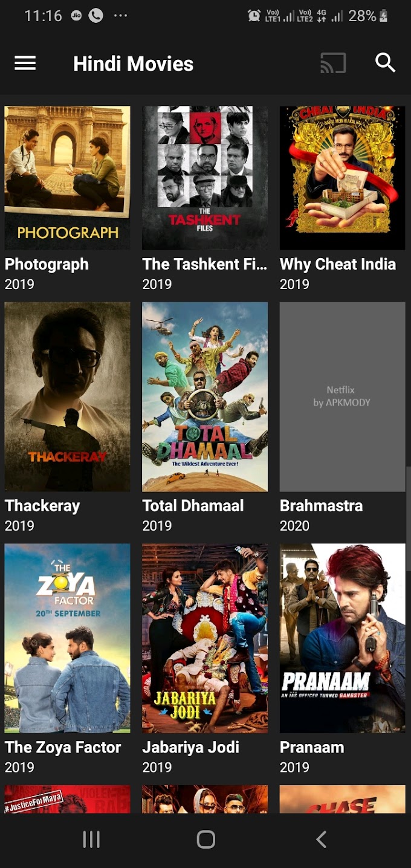Tap the Cast to device icon
This screenshot has height=868, width=411.
pyautogui.click(x=333, y=63)
